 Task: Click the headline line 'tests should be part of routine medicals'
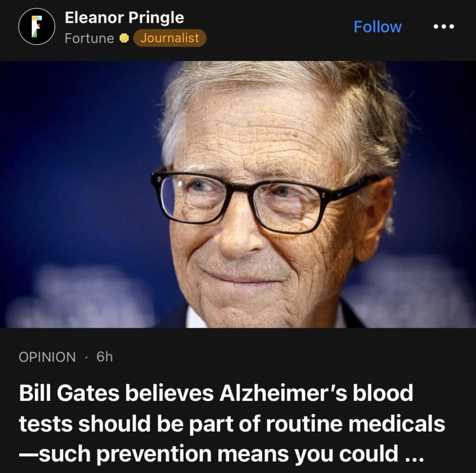click(232, 424)
